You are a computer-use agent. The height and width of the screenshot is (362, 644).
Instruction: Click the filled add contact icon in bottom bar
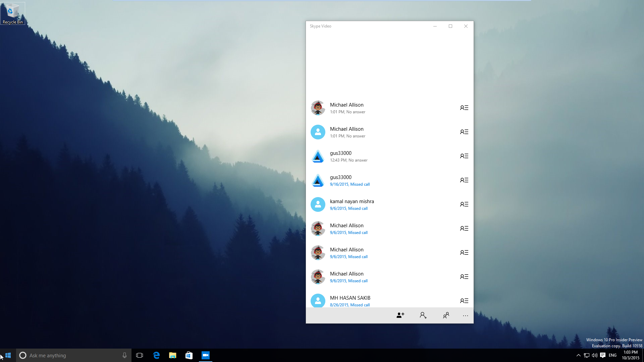click(x=400, y=315)
